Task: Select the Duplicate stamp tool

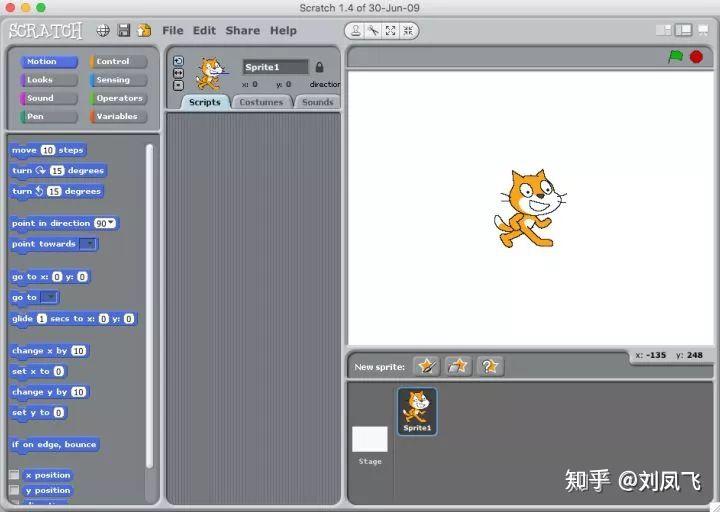Action: [x=355, y=31]
